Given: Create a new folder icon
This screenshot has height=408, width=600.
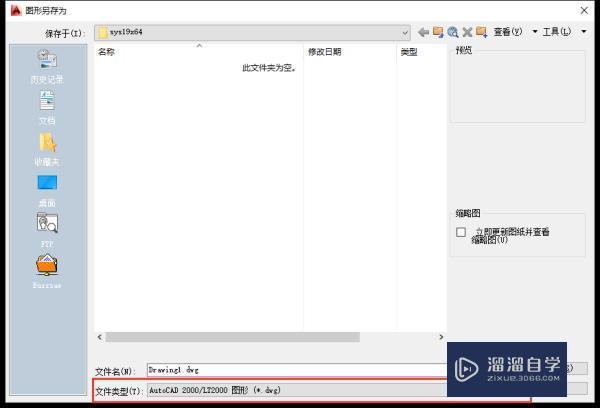Looking at the screenshot, I should [481, 32].
